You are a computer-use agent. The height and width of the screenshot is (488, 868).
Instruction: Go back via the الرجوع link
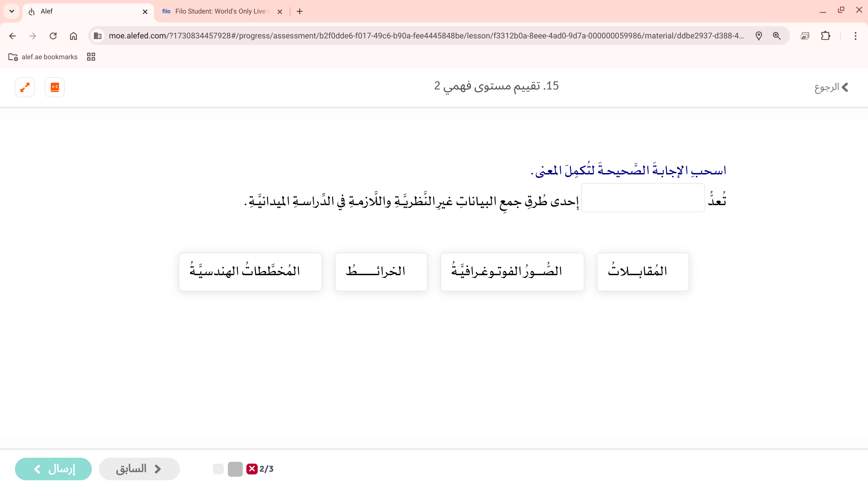tap(831, 87)
